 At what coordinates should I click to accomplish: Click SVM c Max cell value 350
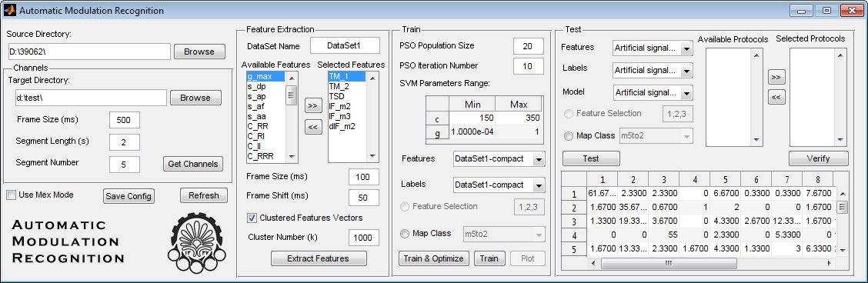point(519,118)
